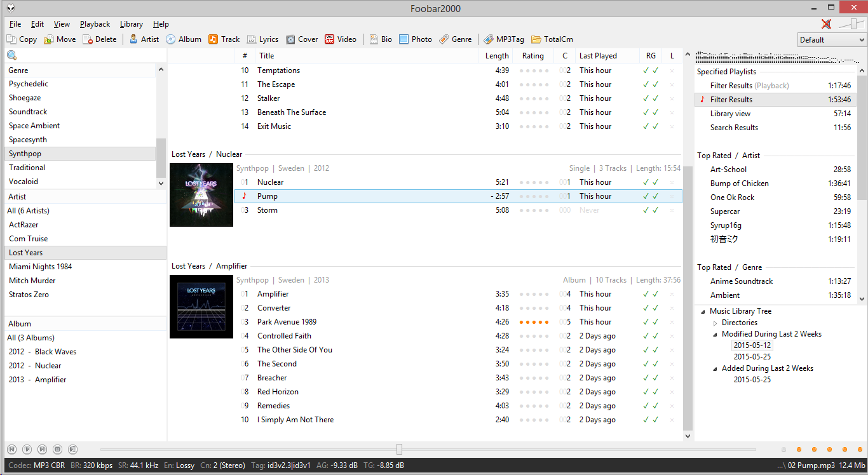Open the Lyrics panel from toolbar
Viewport: 868px width, 475px height.
[252, 39]
